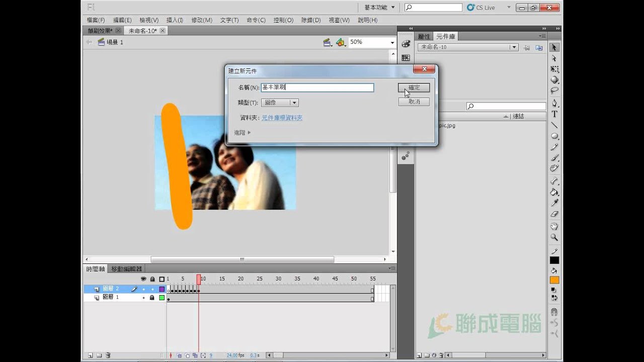Screen dimensions: 644x362
Task: Select the Bone tool
Action: point(554,181)
